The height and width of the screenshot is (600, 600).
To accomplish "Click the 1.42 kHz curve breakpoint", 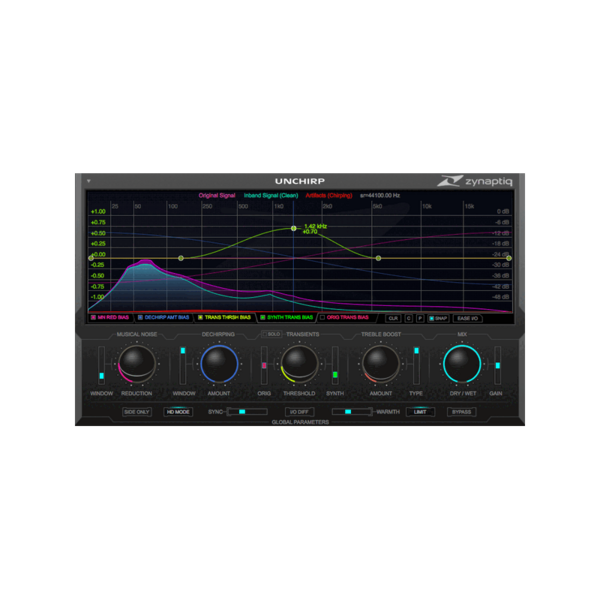I will (293, 228).
